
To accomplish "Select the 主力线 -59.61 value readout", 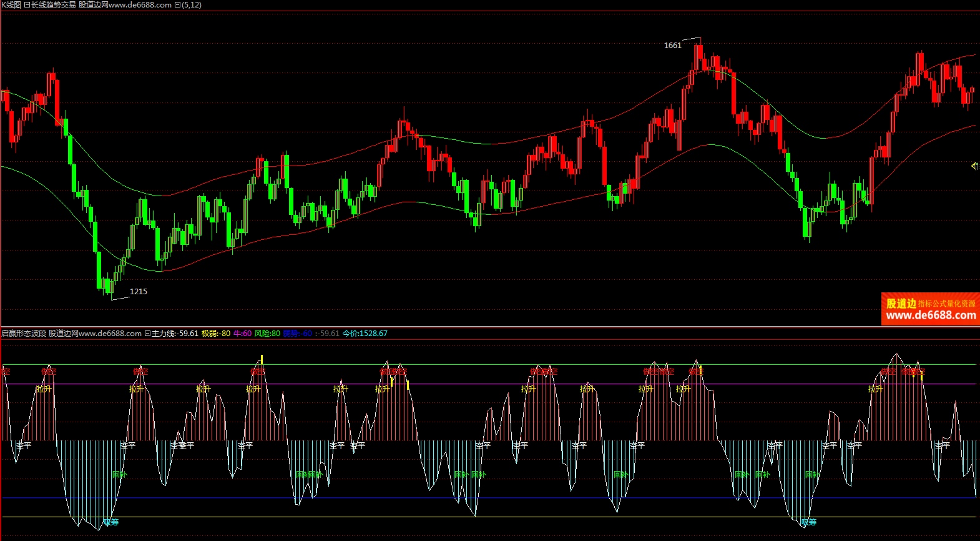I will [175, 334].
